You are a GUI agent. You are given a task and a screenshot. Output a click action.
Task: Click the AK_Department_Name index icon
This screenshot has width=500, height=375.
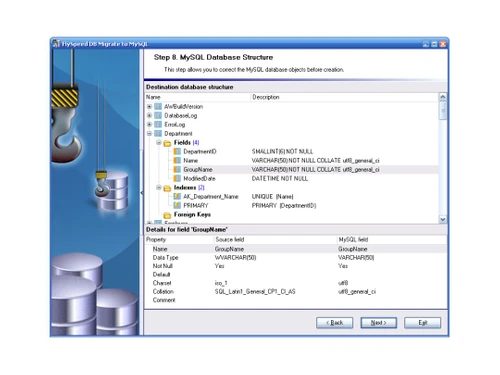coord(177,197)
